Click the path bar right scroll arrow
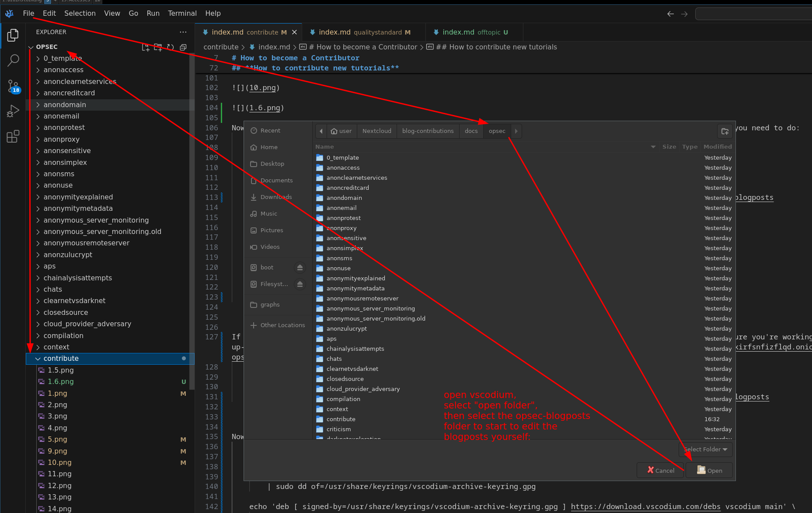This screenshot has width=812, height=513. 516,131
